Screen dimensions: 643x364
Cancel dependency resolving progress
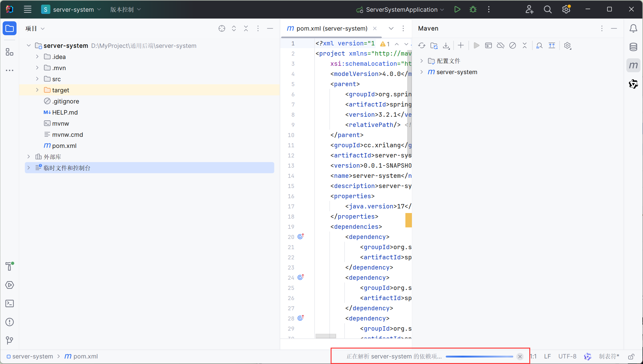520,357
